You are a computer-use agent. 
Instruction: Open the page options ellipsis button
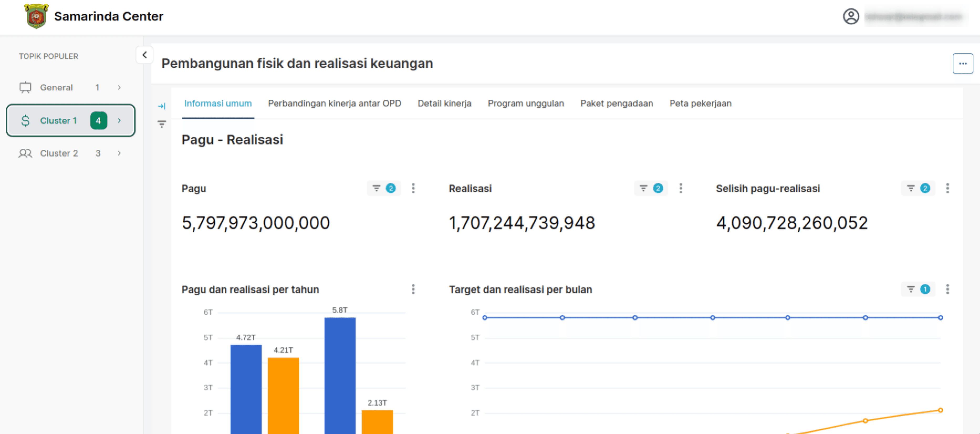tap(962, 63)
